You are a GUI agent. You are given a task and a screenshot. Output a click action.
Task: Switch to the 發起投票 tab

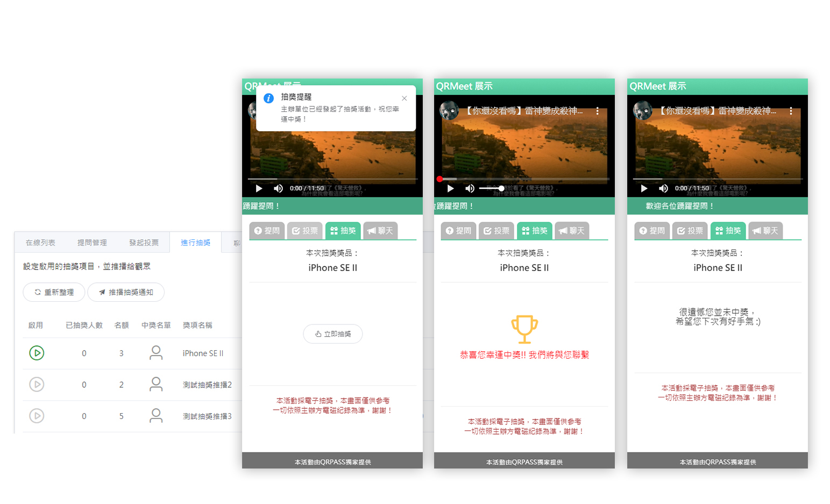[144, 243]
